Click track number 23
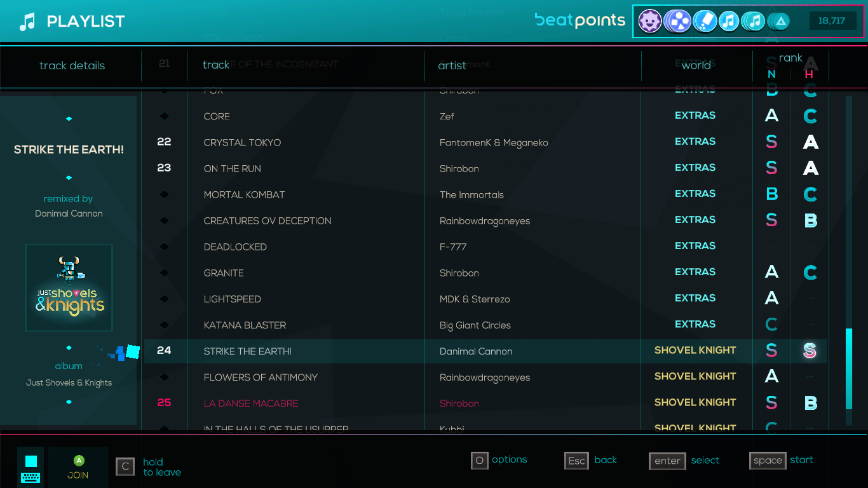868x488 pixels. click(164, 168)
